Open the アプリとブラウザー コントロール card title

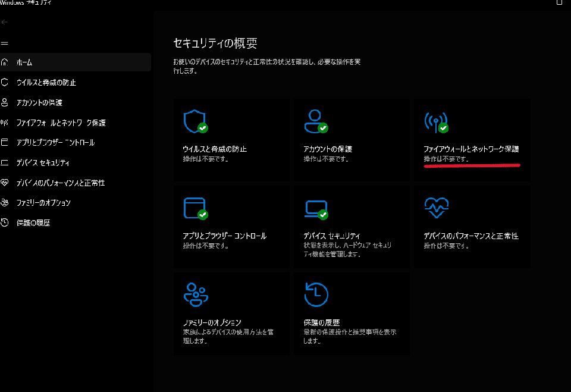click(x=225, y=236)
